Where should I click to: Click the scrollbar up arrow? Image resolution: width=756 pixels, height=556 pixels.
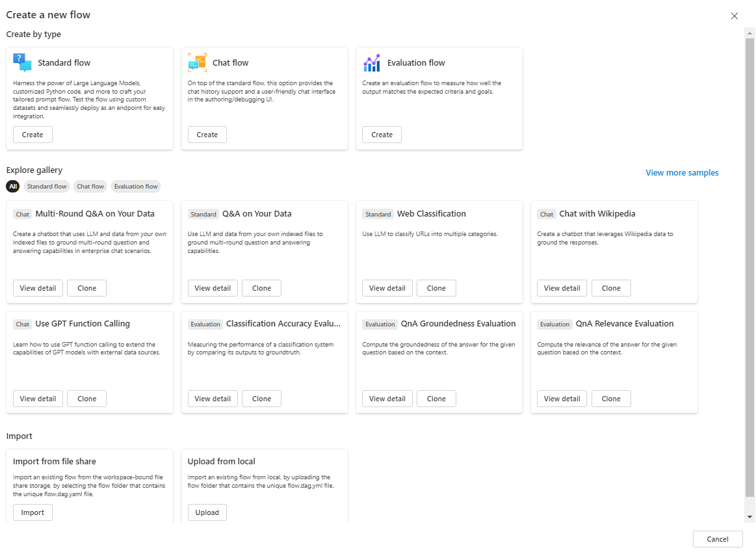click(x=749, y=33)
